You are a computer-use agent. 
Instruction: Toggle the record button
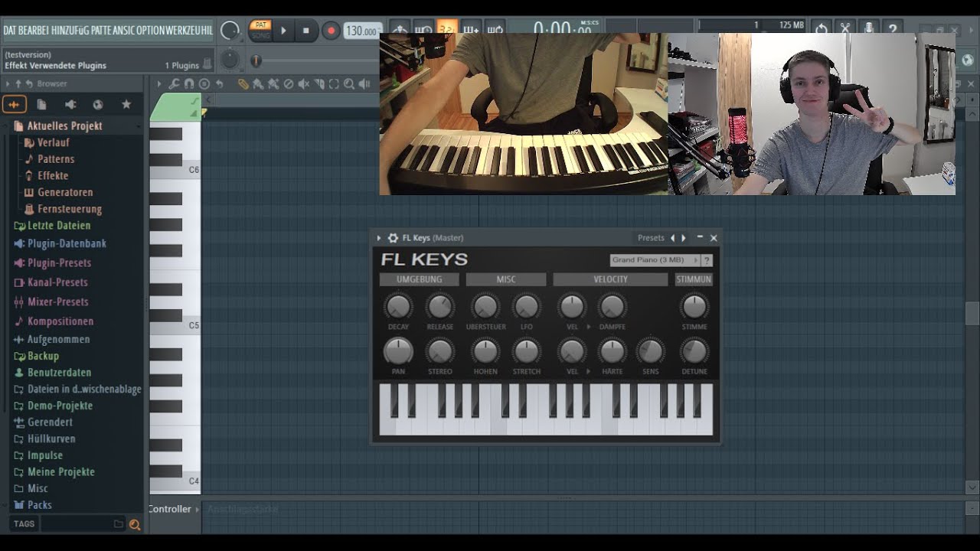click(331, 31)
